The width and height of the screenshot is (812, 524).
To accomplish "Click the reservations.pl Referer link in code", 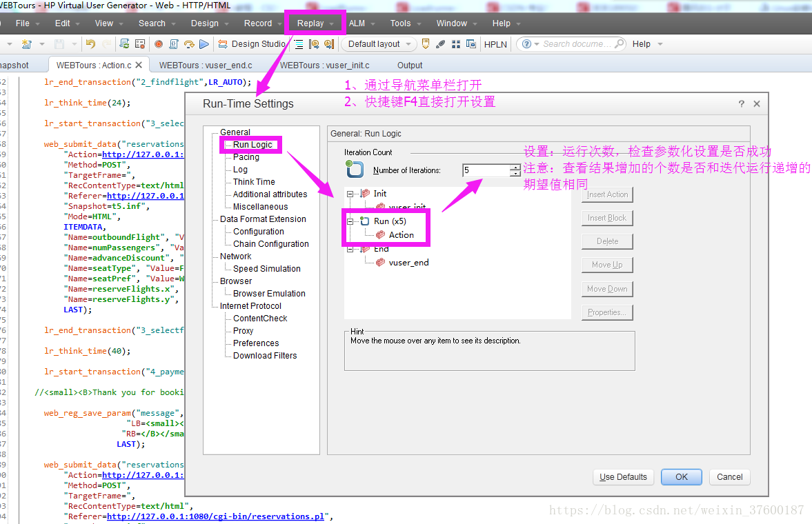I will click(x=215, y=516).
